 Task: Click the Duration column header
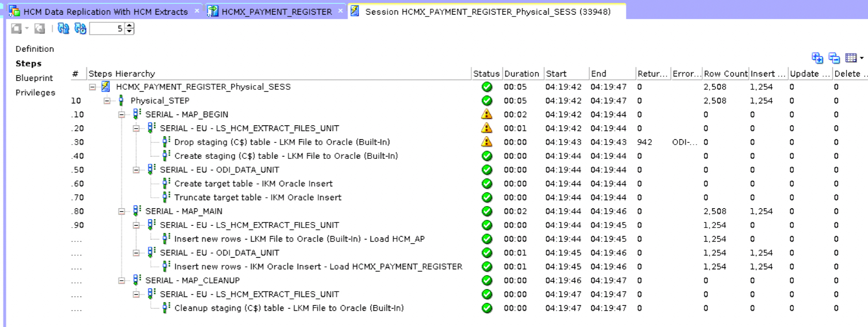pyautogui.click(x=522, y=73)
